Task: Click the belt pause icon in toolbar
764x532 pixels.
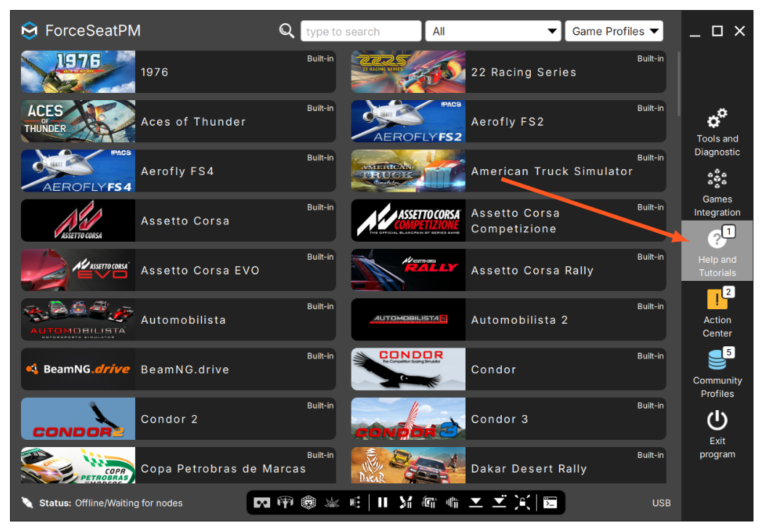Action: (405, 502)
